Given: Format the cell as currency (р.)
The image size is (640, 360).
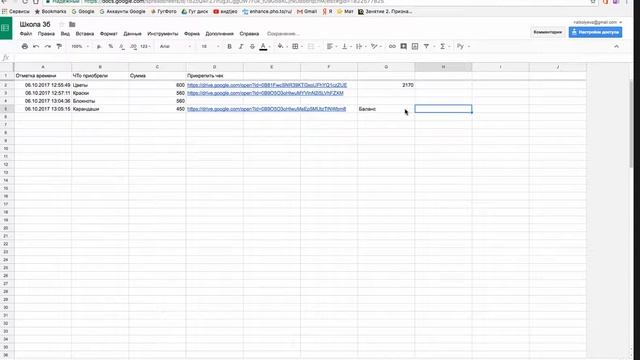Looking at the screenshot, I should [x=99, y=47].
